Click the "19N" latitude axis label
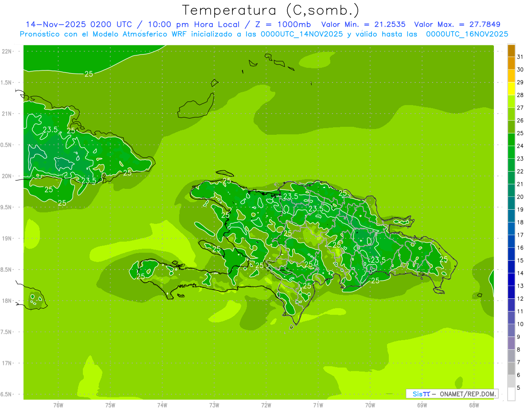 click(7, 239)
